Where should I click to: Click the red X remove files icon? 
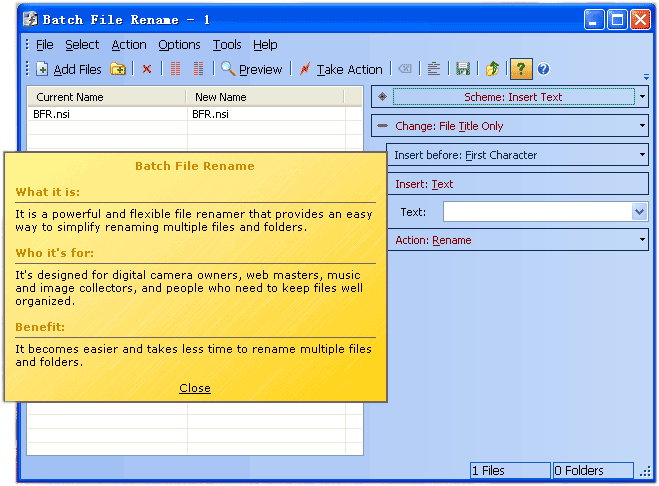point(147,69)
